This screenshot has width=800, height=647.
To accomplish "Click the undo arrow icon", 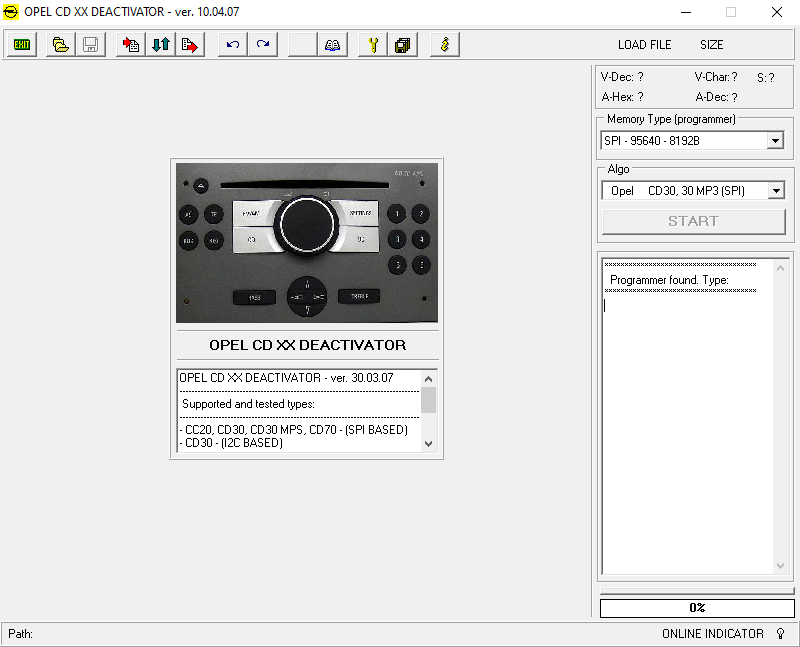I will pyautogui.click(x=233, y=44).
